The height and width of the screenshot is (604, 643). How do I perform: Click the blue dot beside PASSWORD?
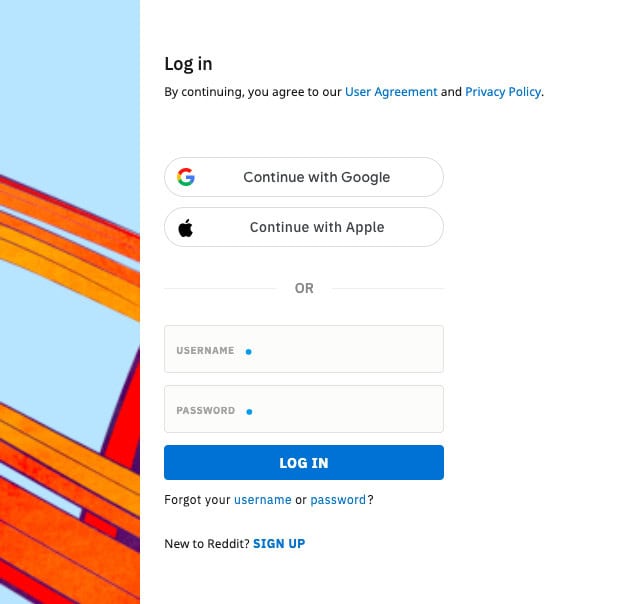(249, 412)
